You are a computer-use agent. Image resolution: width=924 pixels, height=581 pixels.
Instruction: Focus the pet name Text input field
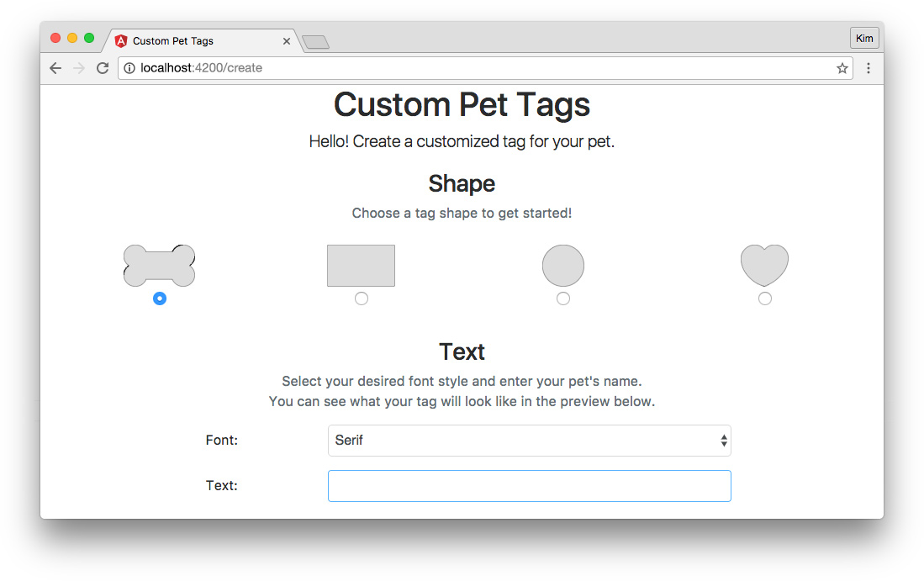(x=529, y=486)
